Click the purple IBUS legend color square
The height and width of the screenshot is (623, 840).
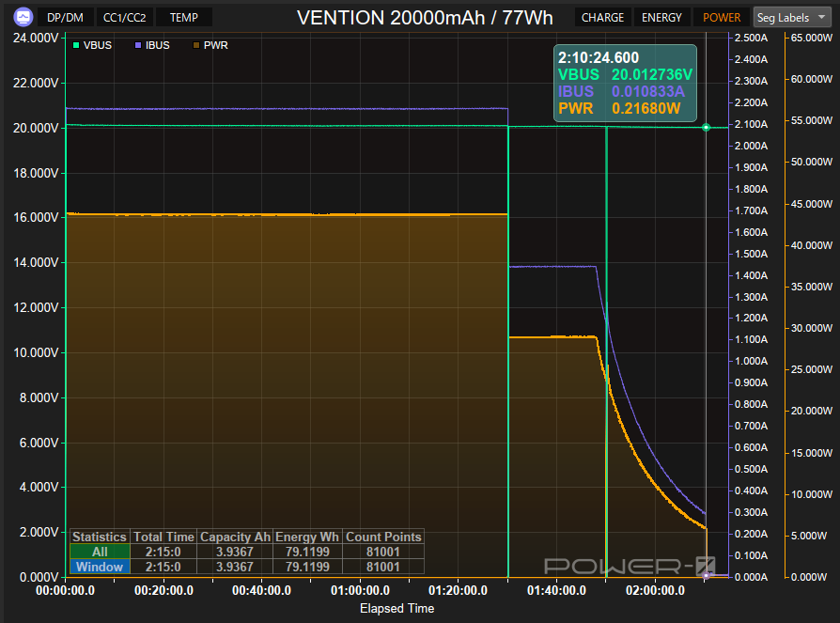coord(138,45)
